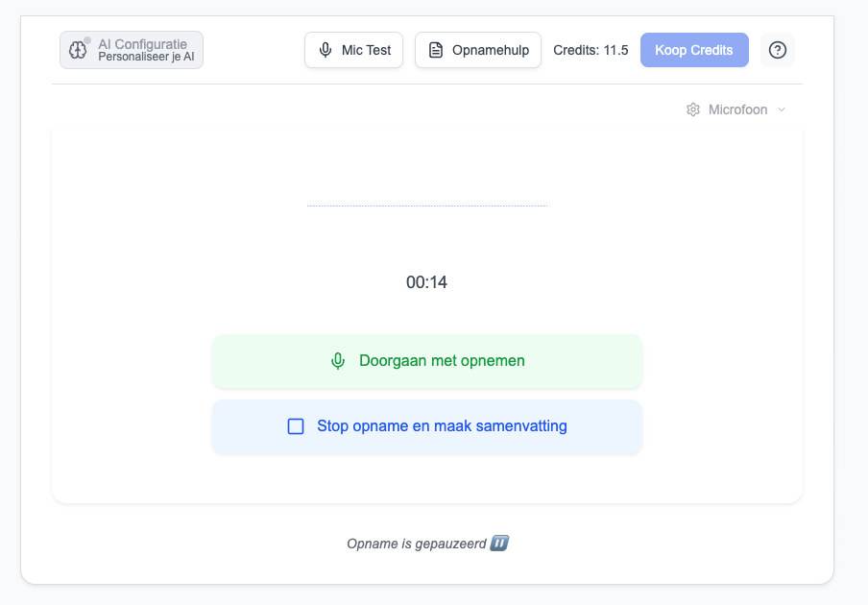Image resolution: width=868 pixels, height=605 pixels.
Task: Open help via the question mark icon
Action: 778,50
